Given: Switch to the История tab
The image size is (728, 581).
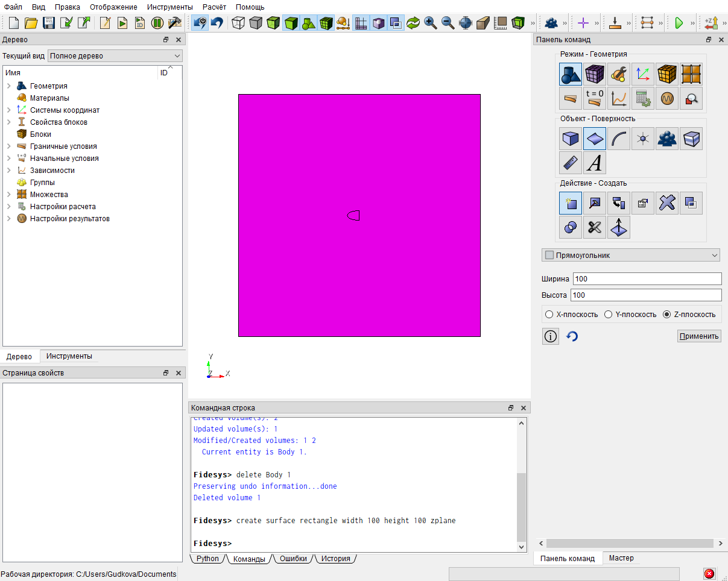Looking at the screenshot, I should [335, 559].
